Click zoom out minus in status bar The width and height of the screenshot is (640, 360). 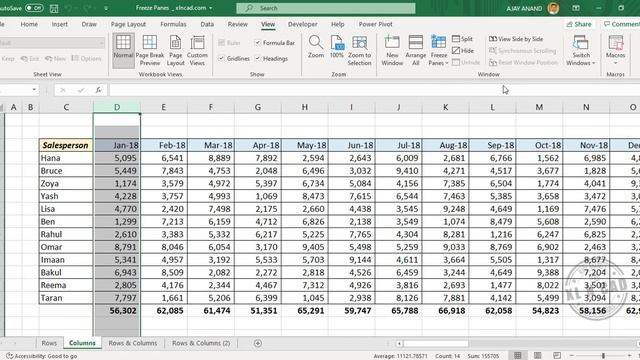click(571, 356)
